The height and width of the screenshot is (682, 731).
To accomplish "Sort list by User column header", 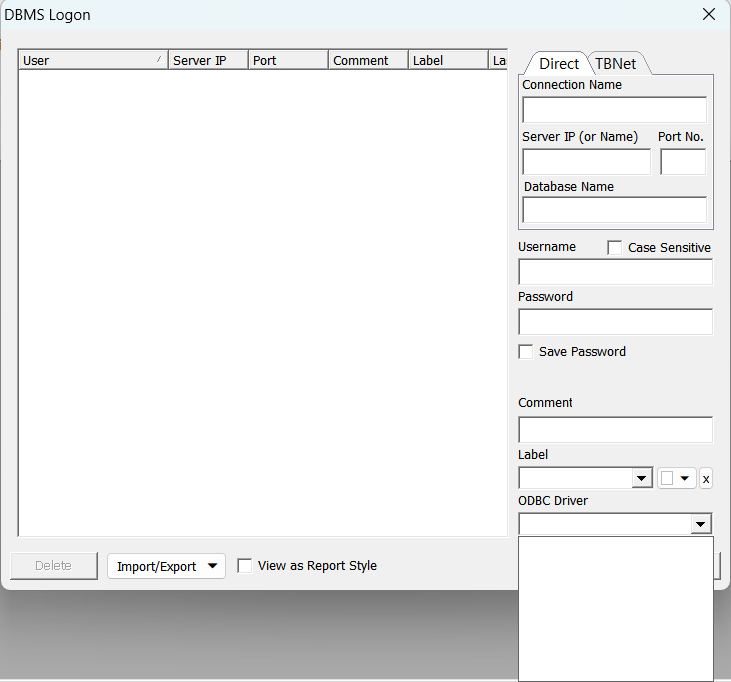I will pyautogui.click(x=92, y=60).
